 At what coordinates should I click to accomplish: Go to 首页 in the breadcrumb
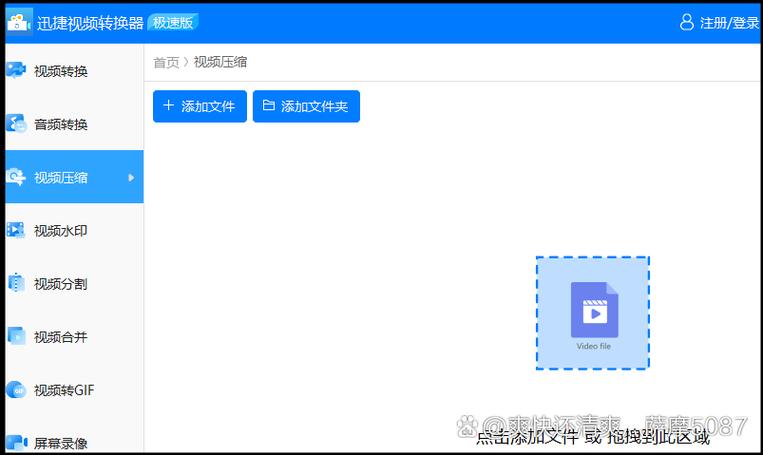coord(166,62)
